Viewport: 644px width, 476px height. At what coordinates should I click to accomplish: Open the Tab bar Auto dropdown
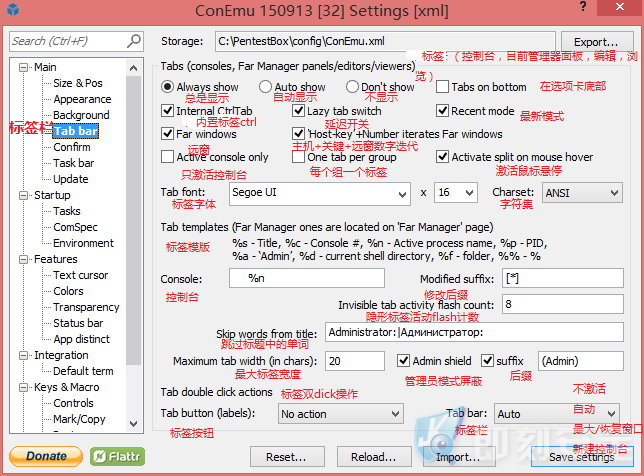[x=557, y=414]
